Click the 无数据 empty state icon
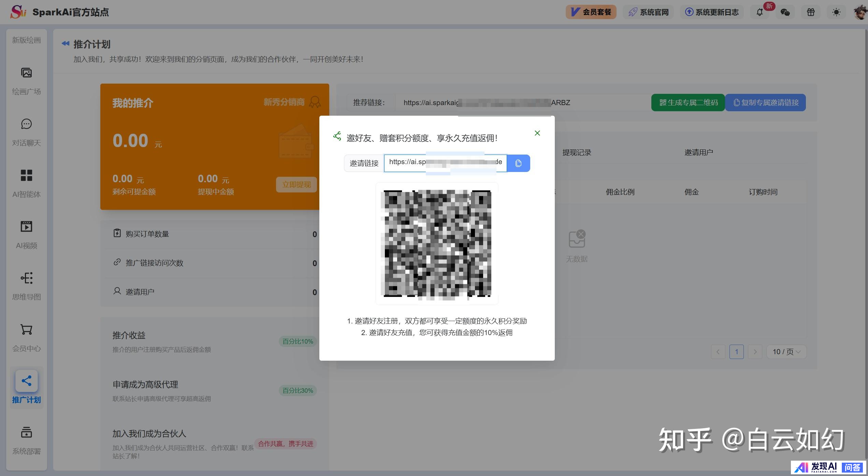This screenshot has width=868, height=476. tap(577, 239)
